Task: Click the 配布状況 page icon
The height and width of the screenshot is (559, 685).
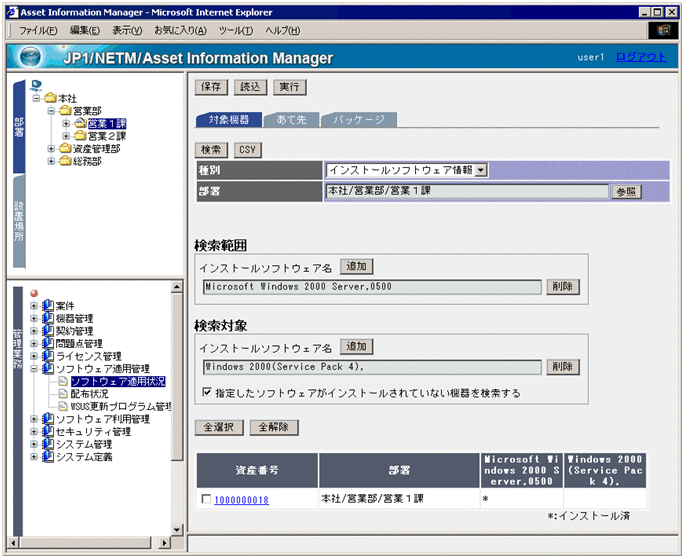Action: [63, 394]
